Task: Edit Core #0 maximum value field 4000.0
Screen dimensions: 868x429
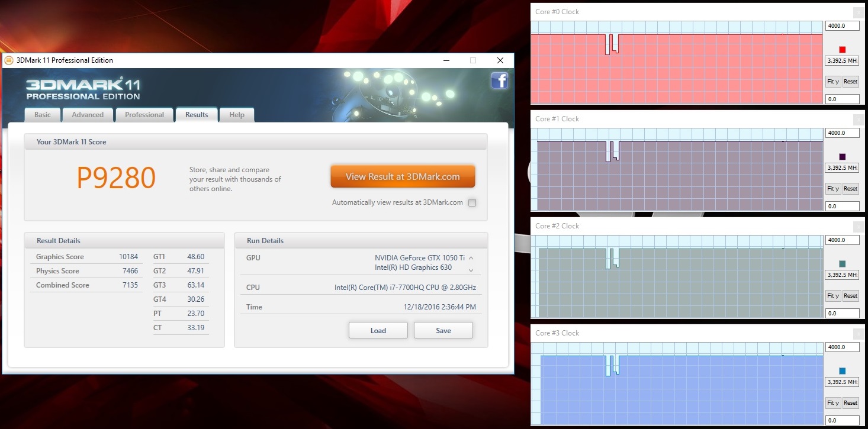Action: point(842,26)
